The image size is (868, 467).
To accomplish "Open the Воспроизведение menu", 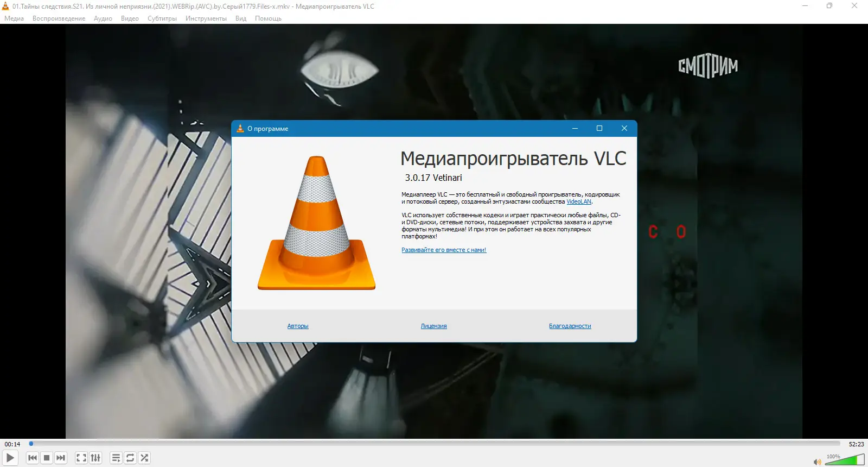I will pos(59,18).
